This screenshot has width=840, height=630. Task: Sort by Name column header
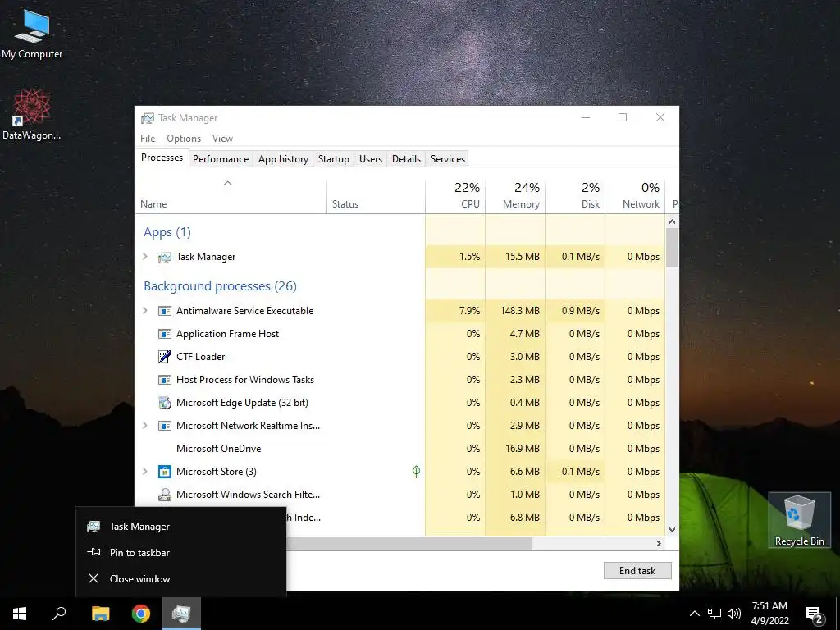(x=231, y=197)
